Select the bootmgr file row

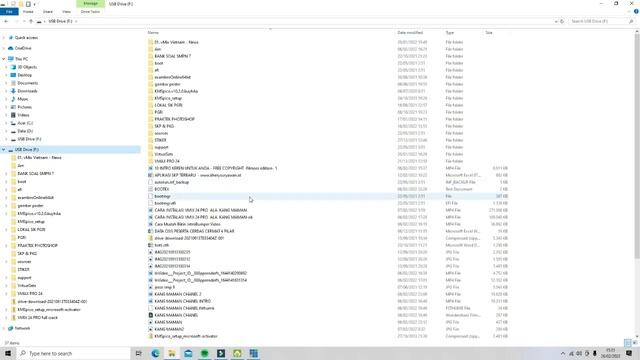pyautogui.click(x=328, y=196)
